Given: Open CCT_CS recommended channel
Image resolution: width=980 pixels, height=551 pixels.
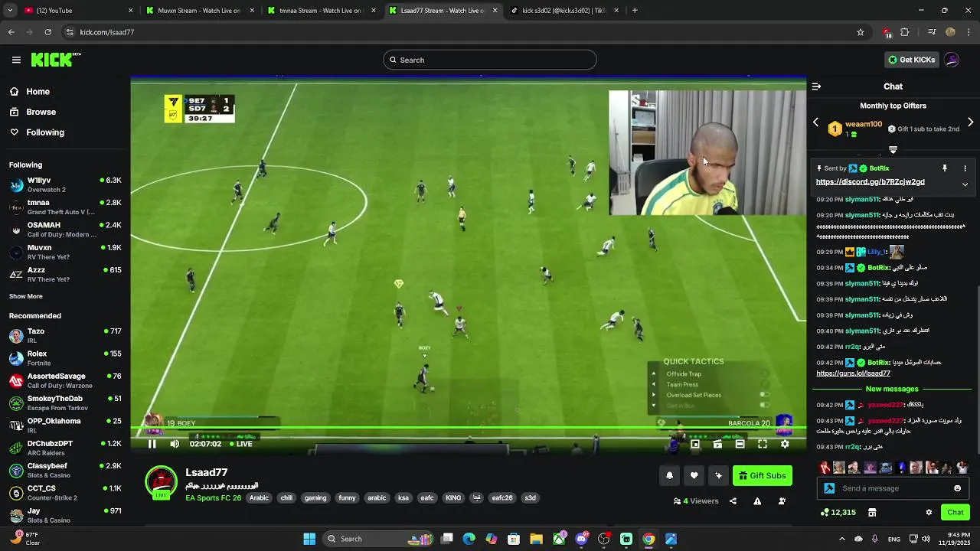Looking at the screenshot, I should pyautogui.click(x=65, y=493).
